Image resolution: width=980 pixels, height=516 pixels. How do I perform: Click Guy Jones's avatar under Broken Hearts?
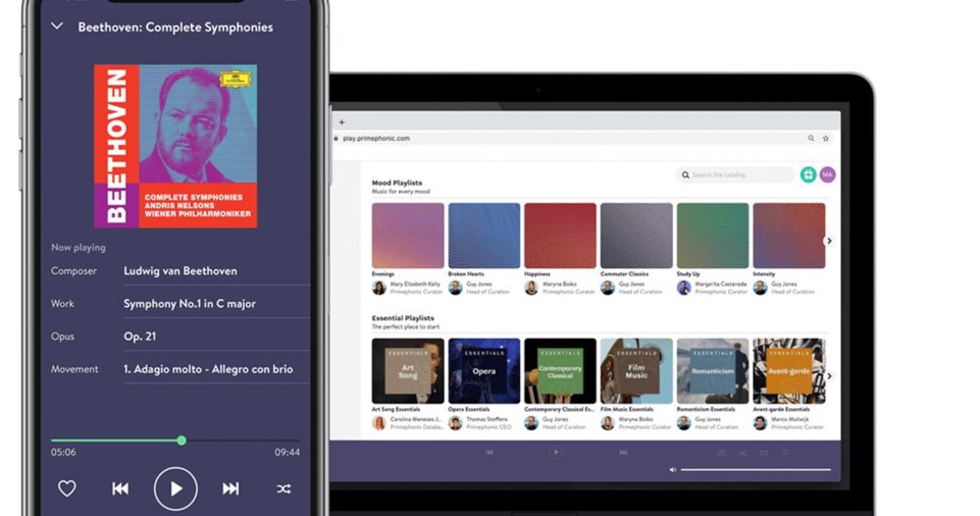pos(456,288)
